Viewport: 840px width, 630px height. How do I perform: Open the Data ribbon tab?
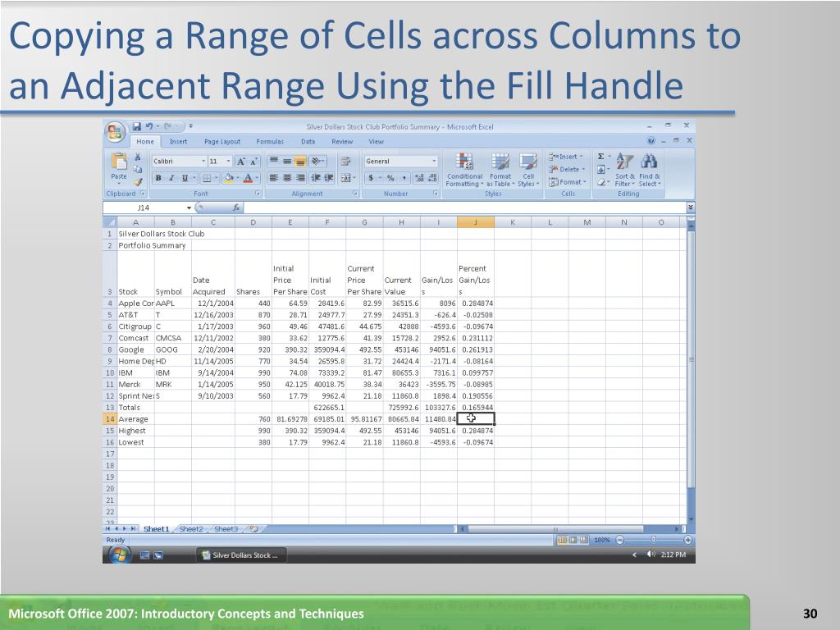point(308,141)
